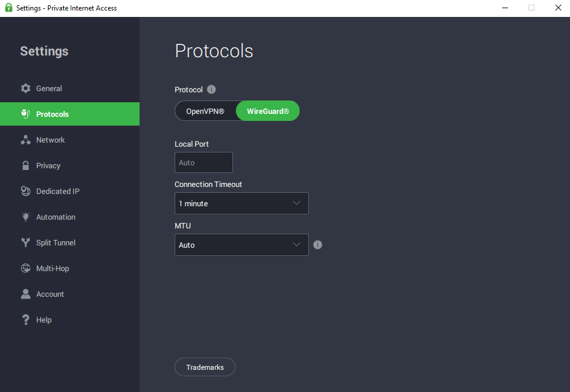570x392 pixels.
Task: Click the Automation sidebar icon
Action: [26, 217]
